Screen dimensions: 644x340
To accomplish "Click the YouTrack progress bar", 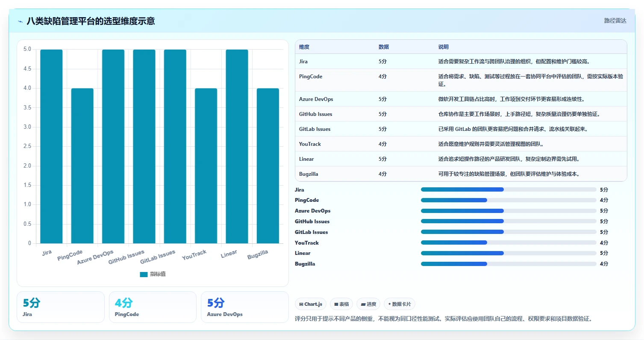I will 509,242.
